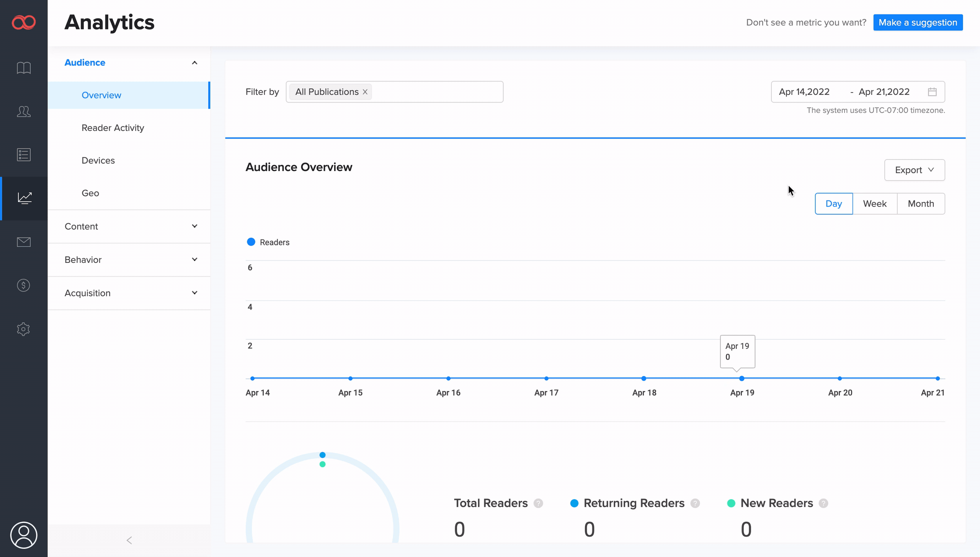This screenshot has width=980, height=557.
Task: Click Make a suggestion button
Action: tap(918, 23)
